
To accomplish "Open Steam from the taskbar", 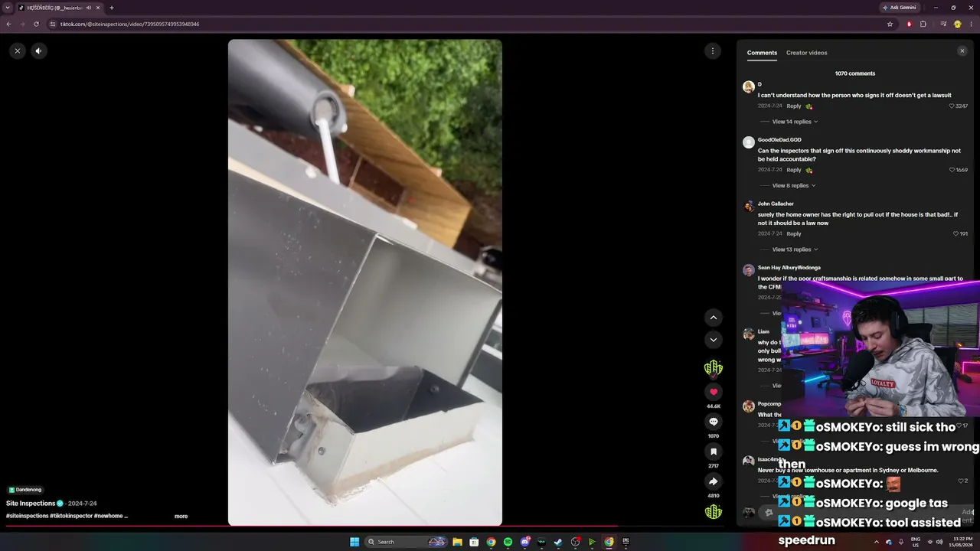I will 558,542.
